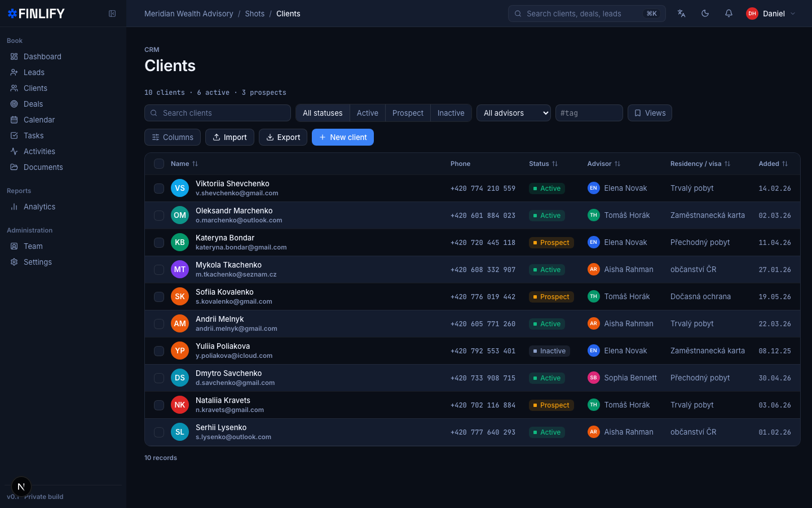Image resolution: width=812 pixels, height=508 pixels.
Task: Open Dashboard in the sidebar
Action: (x=63, y=56)
